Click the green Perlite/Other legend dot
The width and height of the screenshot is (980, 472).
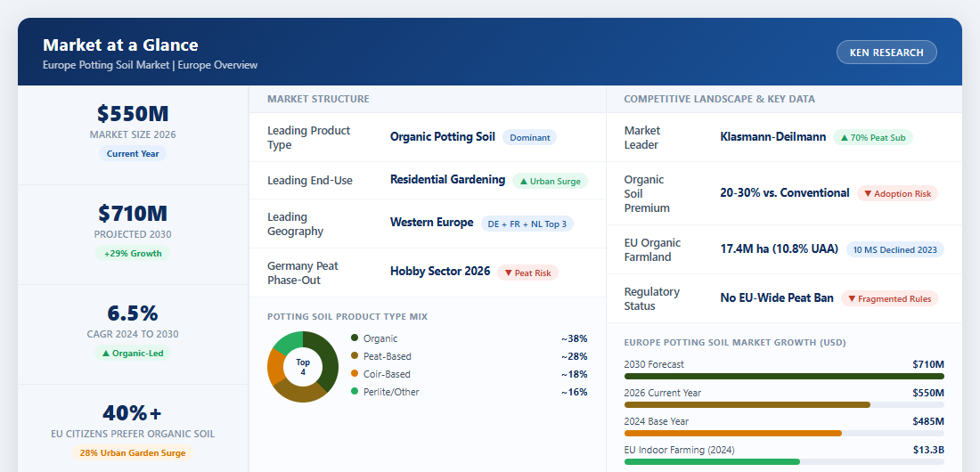355,391
